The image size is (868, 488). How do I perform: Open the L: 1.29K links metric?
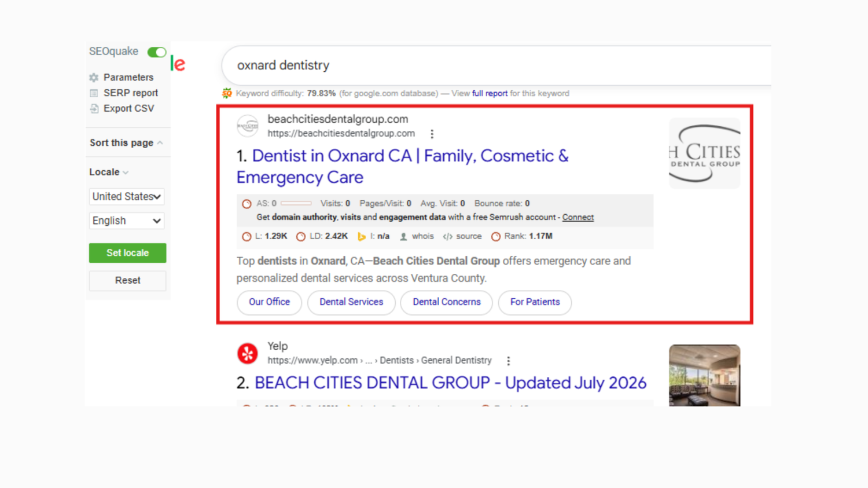point(264,236)
